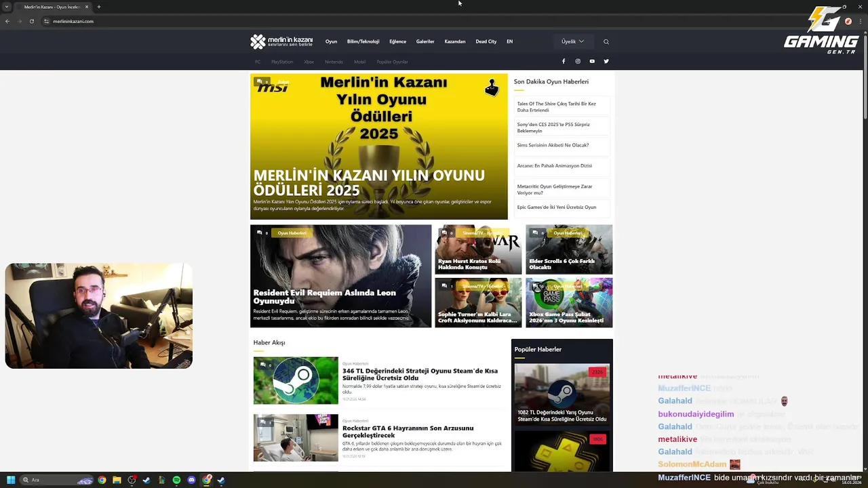Open the Windows Start menu
Image resolution: width=868 pixels, height=488 pixels.
[x=11, y=480]
